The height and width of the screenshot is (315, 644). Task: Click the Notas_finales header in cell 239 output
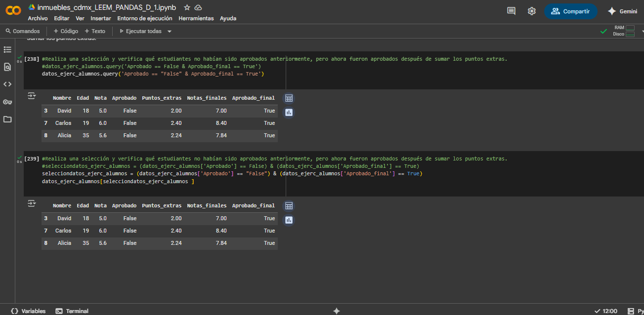pos(207,205)
